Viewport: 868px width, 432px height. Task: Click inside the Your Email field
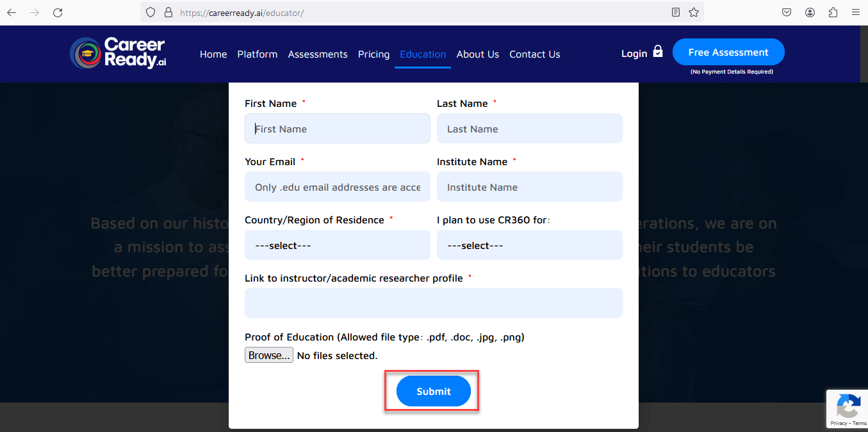tap(337, 186)
